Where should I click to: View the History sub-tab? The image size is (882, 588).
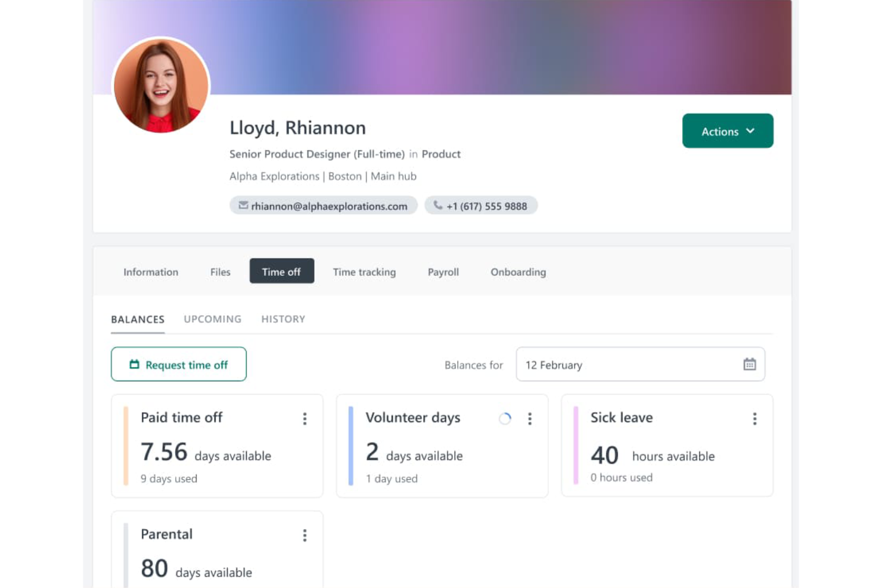click(x=282, y=319)
